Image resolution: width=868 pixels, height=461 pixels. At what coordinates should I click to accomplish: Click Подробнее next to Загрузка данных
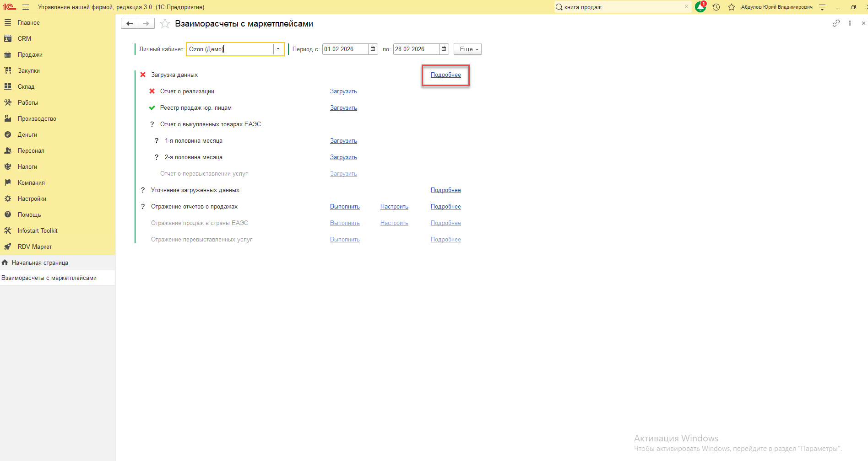point(445,75)
